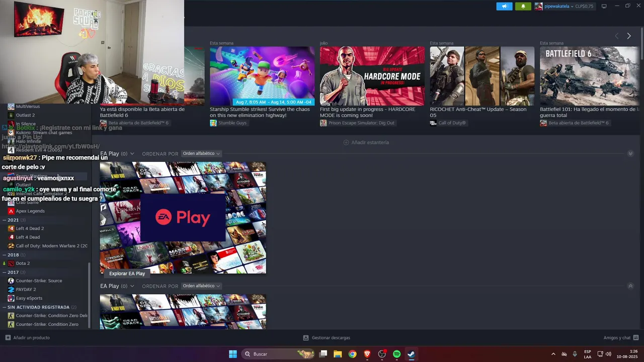Click the Añadir un producto plus icon

[8, 338]
